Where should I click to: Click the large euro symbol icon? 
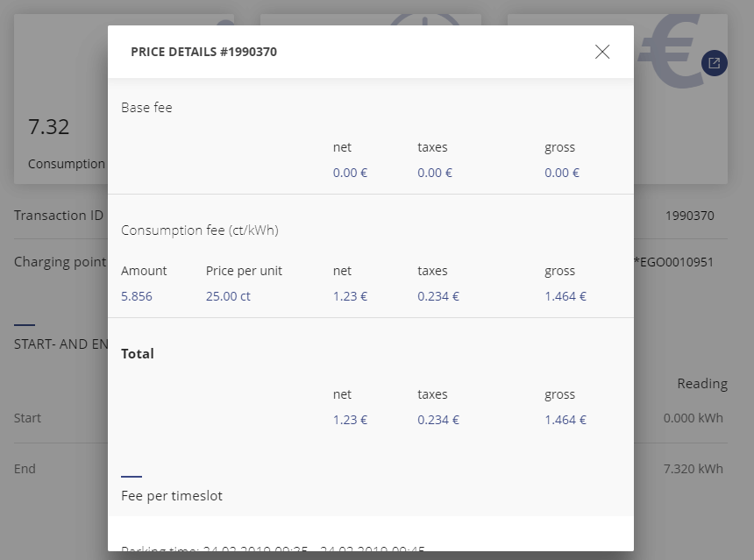(x=671, y=51)
